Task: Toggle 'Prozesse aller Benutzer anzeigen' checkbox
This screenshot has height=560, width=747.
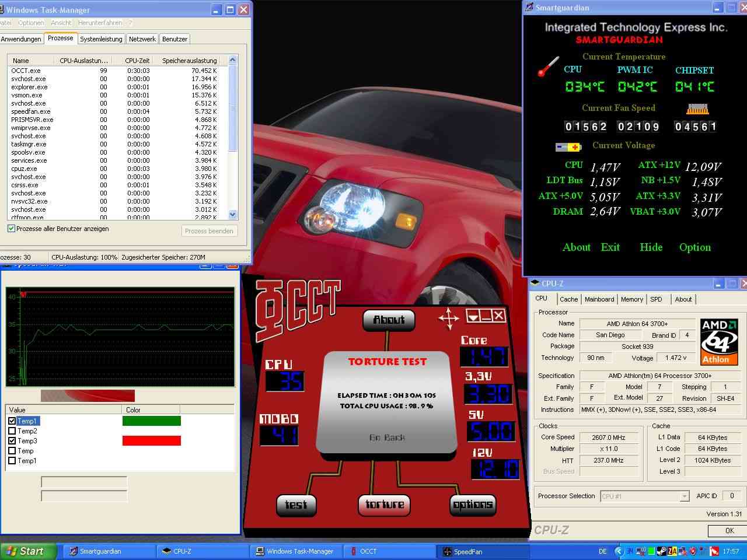Action: point(11,229)
